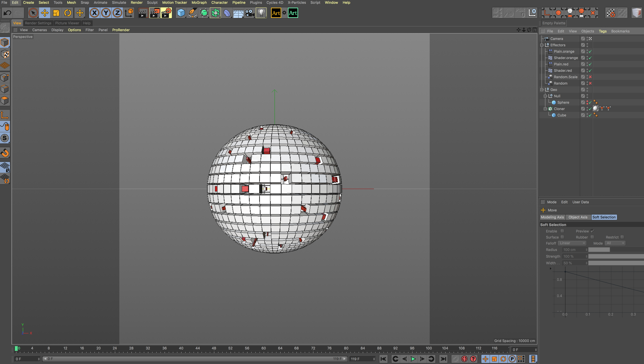The image size is (644, 364).
Task: Select the Scale tool in toolbar
Action: click(x=56, y=13)
